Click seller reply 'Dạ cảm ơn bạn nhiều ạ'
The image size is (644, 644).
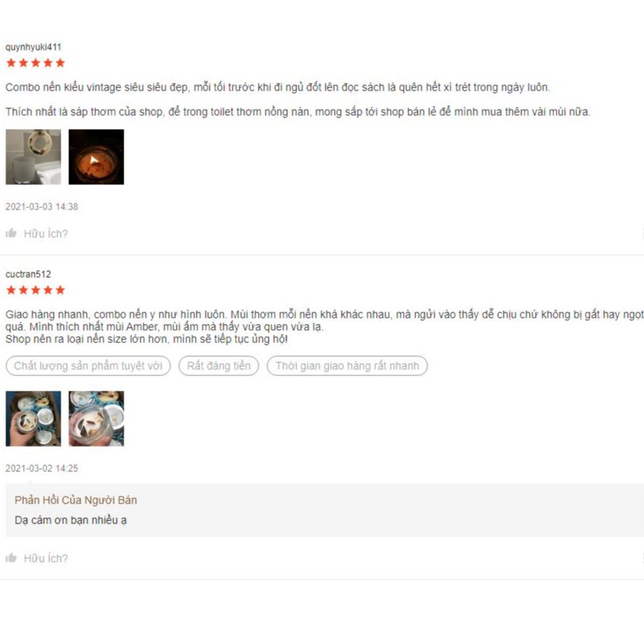(x=71, y=520)
